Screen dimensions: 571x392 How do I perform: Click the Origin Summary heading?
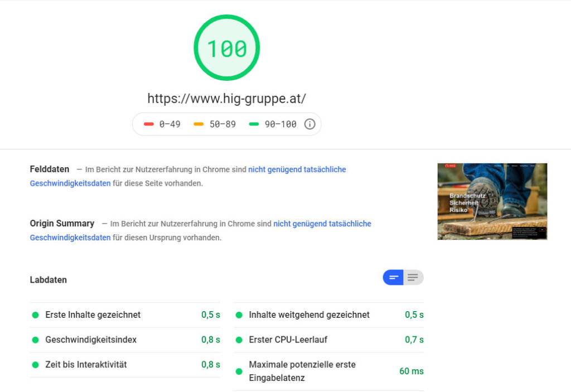62,224
